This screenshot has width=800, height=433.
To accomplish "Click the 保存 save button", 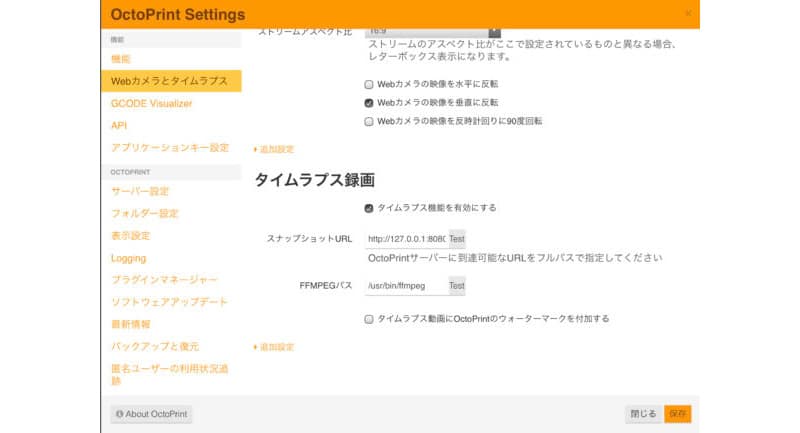I will click(677, 414).
